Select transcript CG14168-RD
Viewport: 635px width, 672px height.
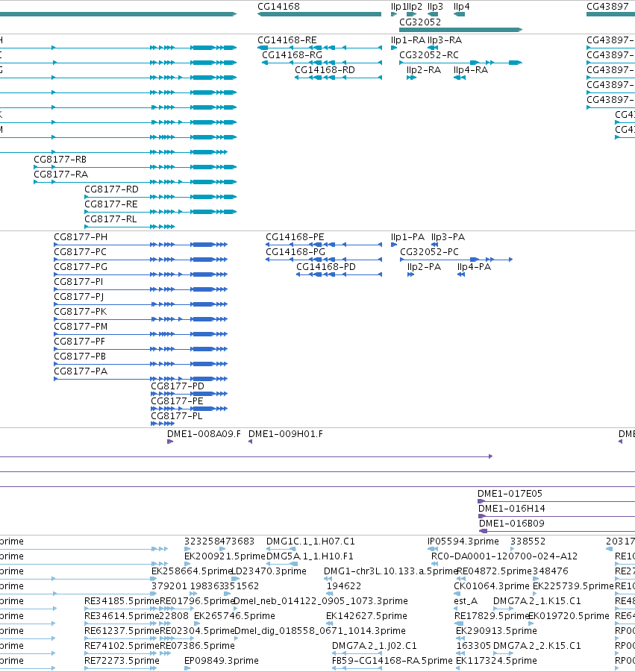coord(325,70)
